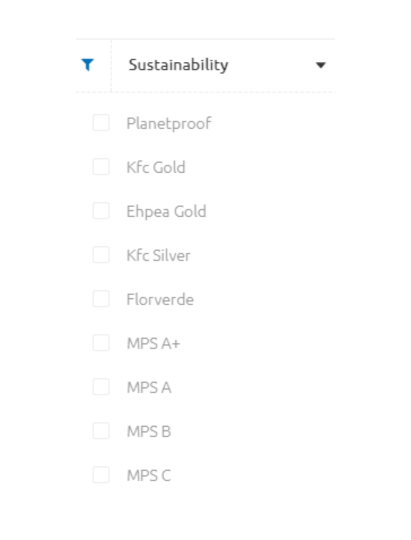Click the Kfc Silver option text
Viewport: 411px width, 540px height.
point(158,256)
